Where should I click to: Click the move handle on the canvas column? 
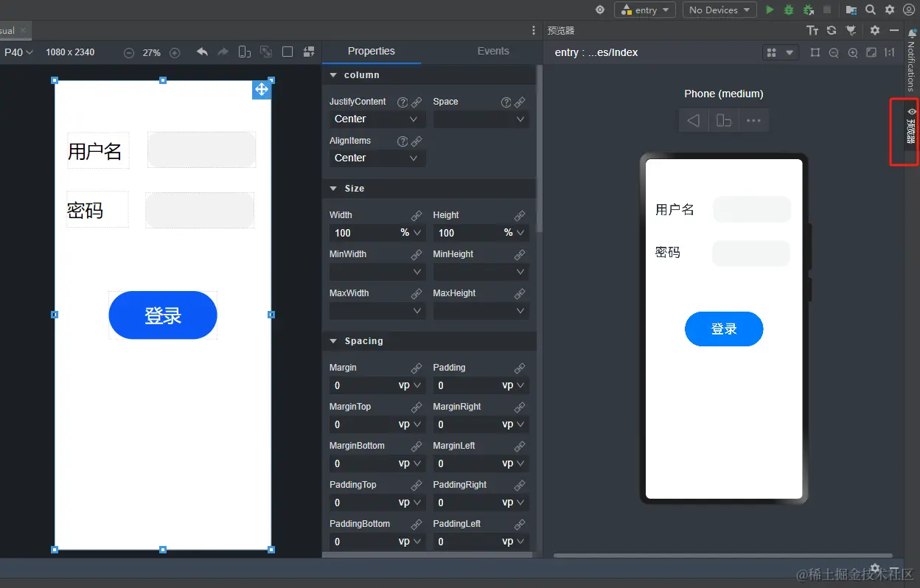coord(262,89)
